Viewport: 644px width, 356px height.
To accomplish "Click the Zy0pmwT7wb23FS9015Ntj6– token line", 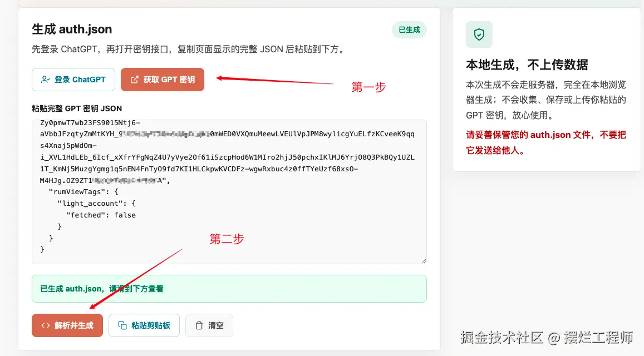I will pyautogui.click(x=90, y=123).
